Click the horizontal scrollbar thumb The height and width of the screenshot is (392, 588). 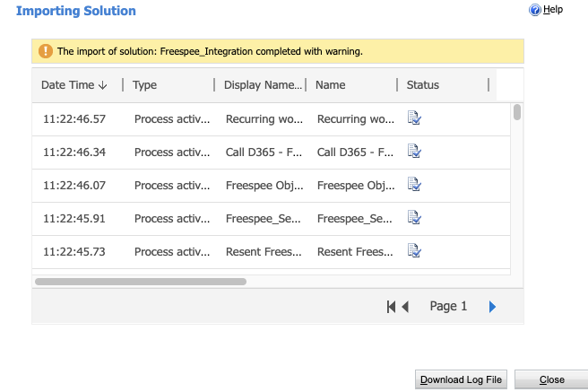[x=141, y=282]
